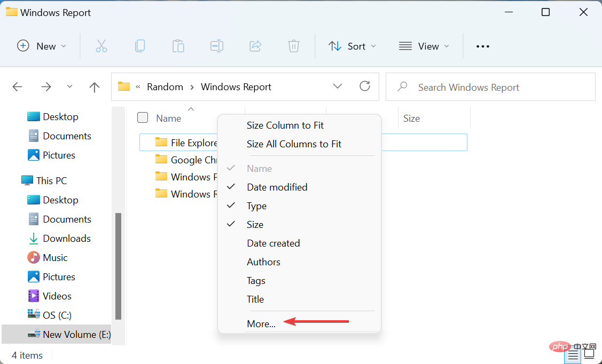Navigate up one folder level

pos(94,86)
